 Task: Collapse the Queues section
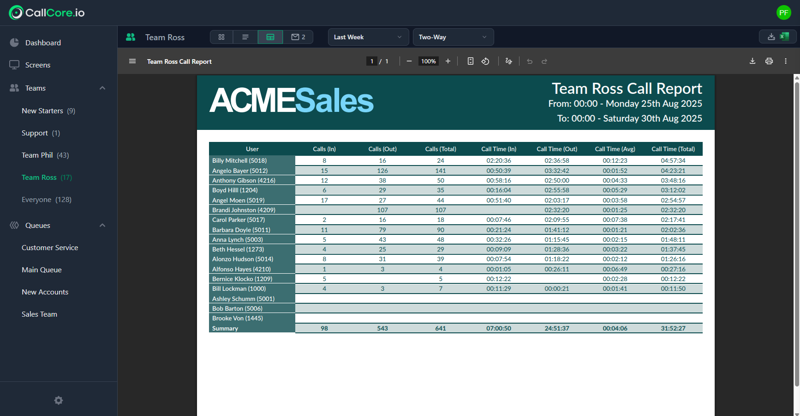[x=102, y=226]
